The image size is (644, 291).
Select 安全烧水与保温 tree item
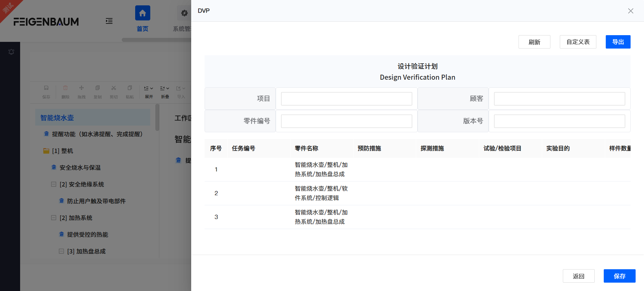pos(80,167)
